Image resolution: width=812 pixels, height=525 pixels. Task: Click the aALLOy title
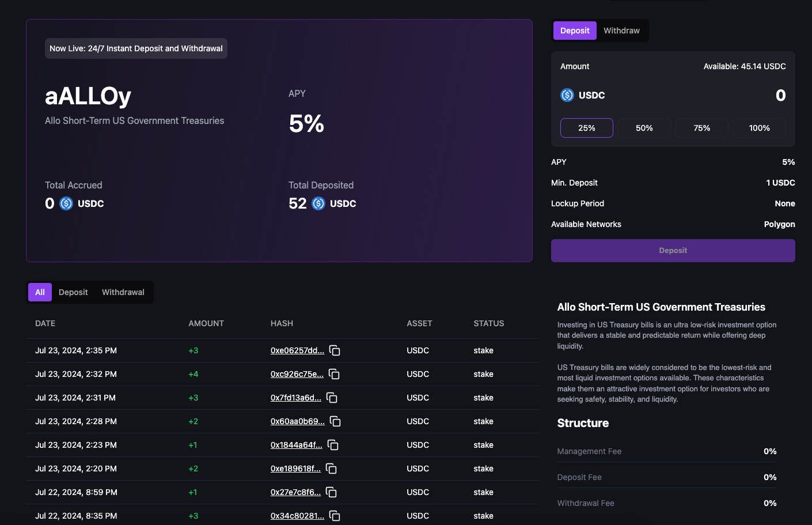pyautogui.click(x=88, y=96)
